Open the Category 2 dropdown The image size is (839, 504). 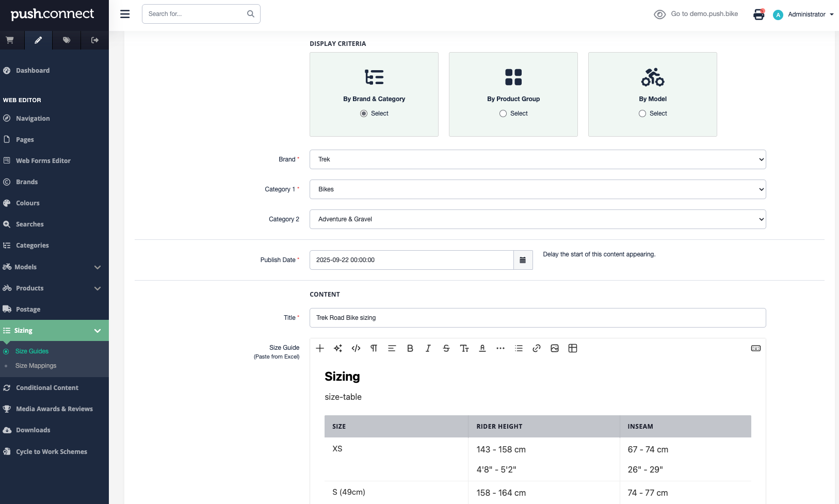(537, 219)
